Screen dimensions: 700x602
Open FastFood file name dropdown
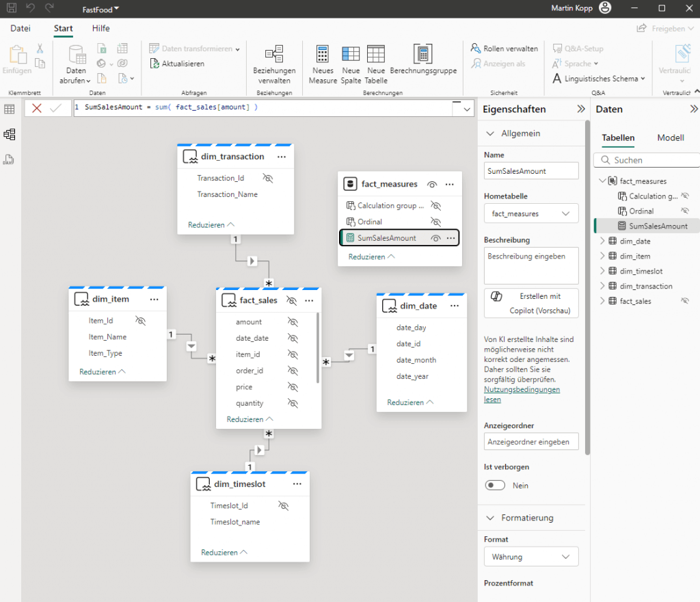click(x=101, y=9)
